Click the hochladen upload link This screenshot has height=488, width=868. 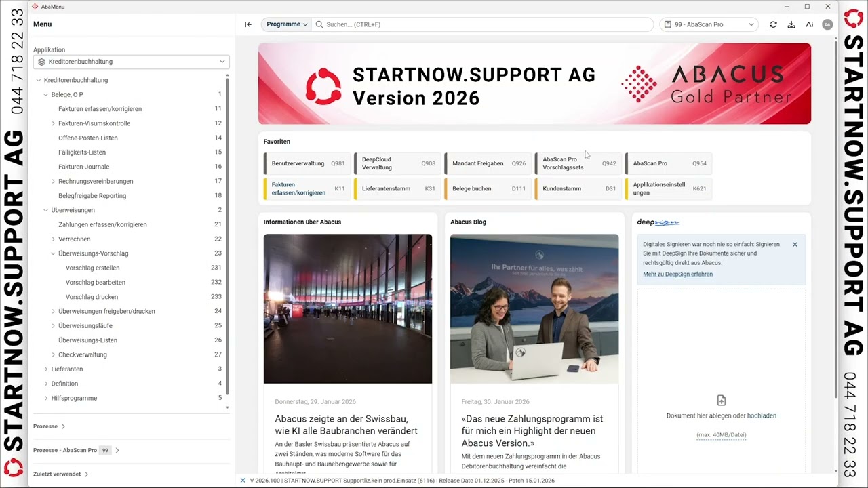click(762, 416)
